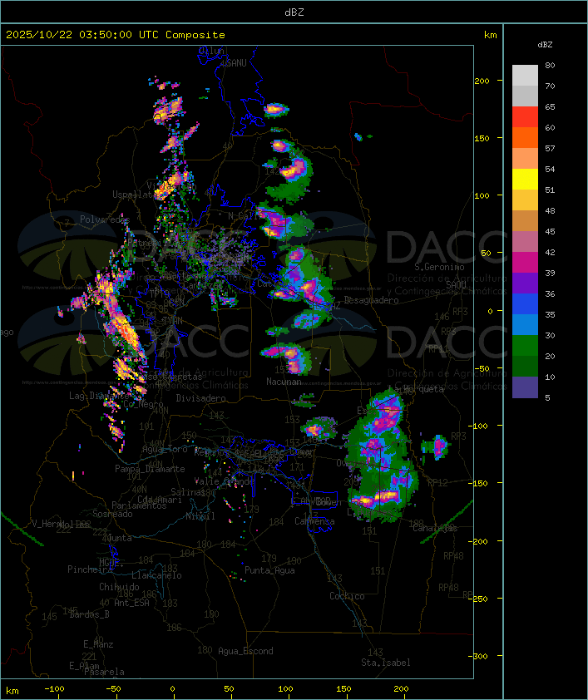Screen dimensions: 588x700
Task: Click the royal blue 36–35 dBZ swatch
Action: (525, 303)
